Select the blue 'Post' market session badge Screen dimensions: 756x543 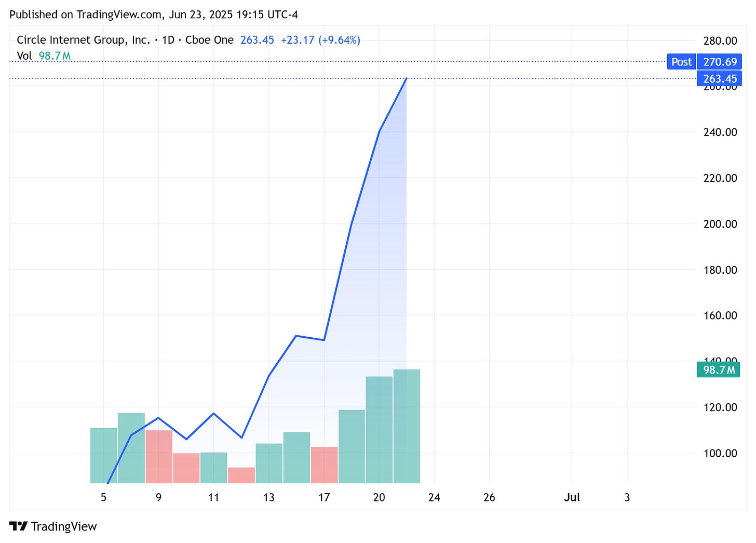coord(681,61)
